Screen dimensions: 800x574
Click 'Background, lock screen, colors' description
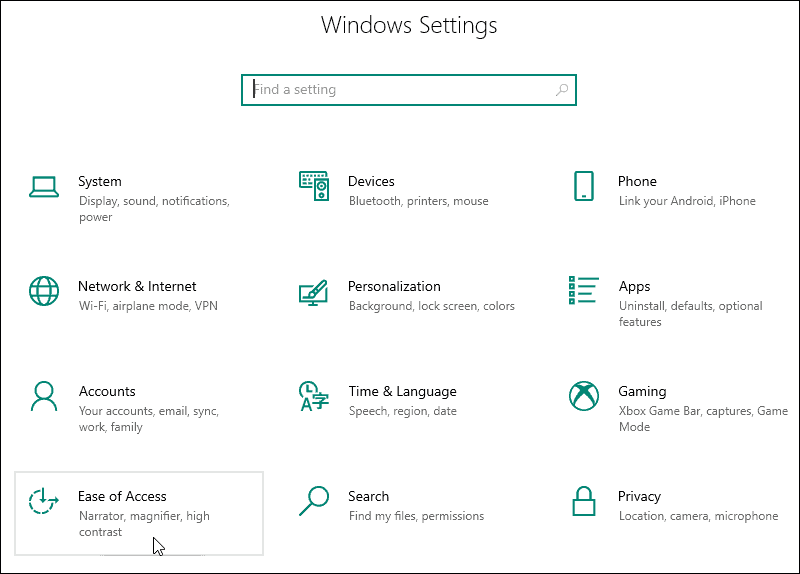[x=432, y=306]
